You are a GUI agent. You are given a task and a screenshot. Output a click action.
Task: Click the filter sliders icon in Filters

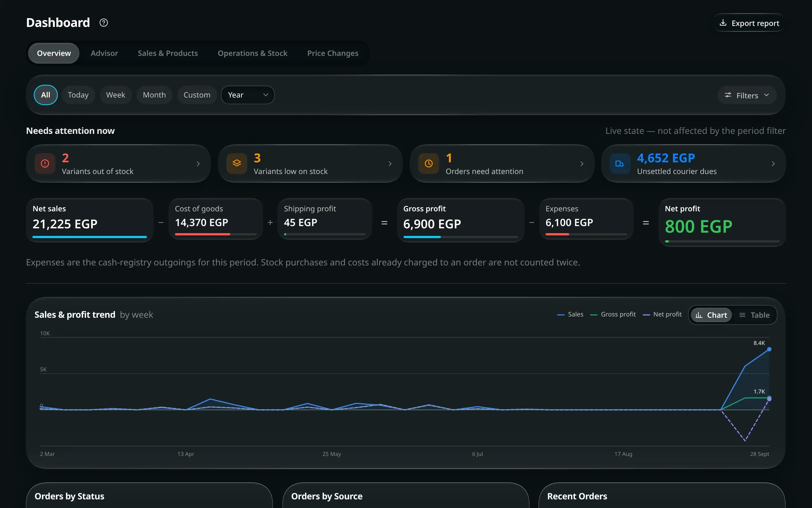[728, 95]
